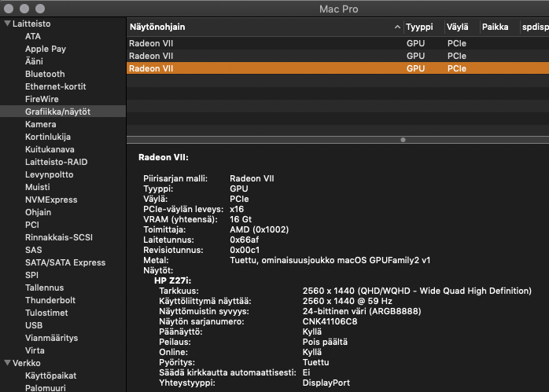Open SATA/SATA Express entry
This screenshot has width=549, height=392.
[x=65, y=263]
